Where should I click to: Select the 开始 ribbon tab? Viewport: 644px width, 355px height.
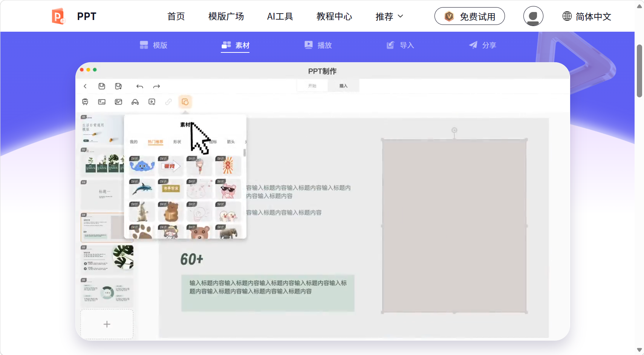pos(312,86)
